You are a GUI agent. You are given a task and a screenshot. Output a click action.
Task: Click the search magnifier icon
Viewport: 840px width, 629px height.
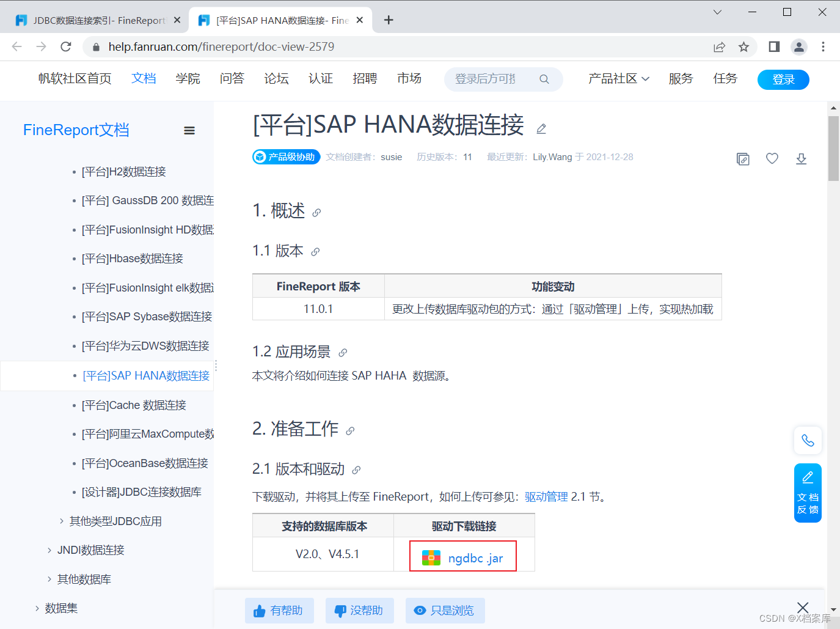(544, 79)
